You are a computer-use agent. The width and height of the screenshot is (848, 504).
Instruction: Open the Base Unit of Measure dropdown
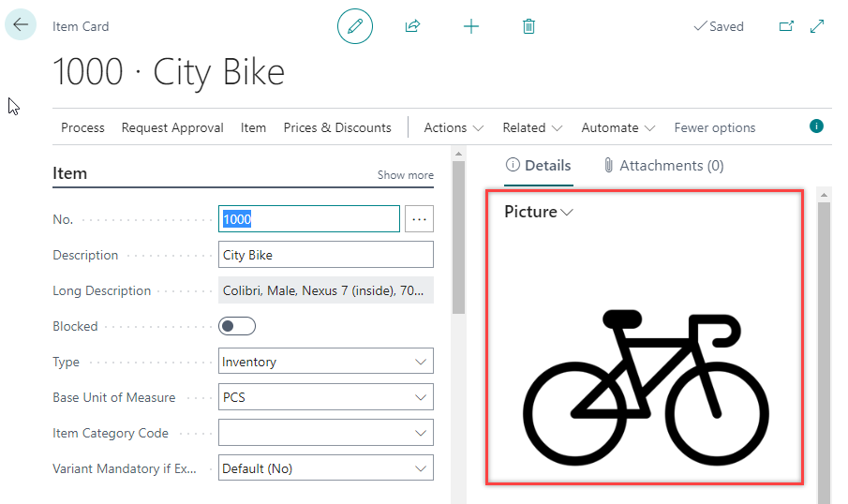tap(326, 397)
